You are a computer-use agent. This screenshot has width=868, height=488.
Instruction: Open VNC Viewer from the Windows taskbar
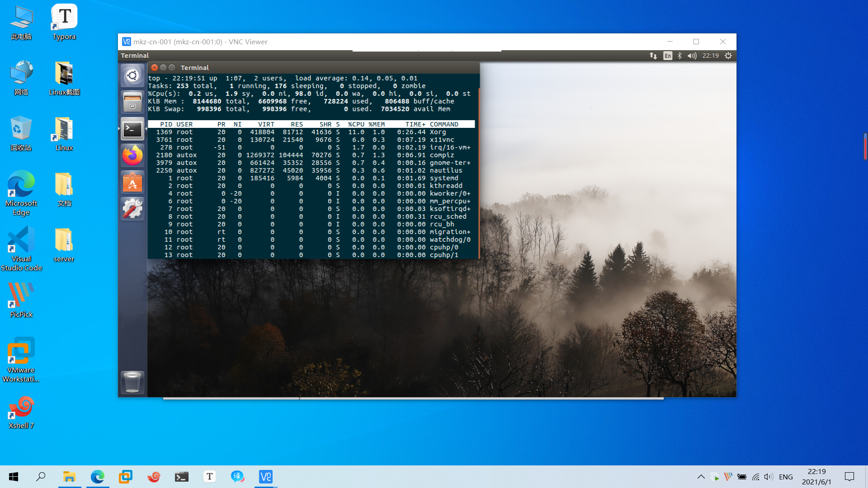[265, 477]
